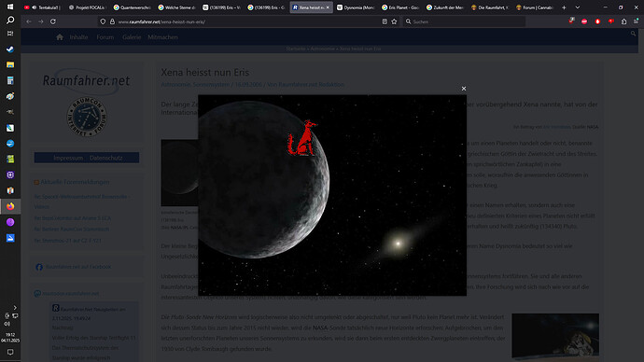Open the Inhalte menu
Screen dimensions: 644x362
(x=78, y=37)
